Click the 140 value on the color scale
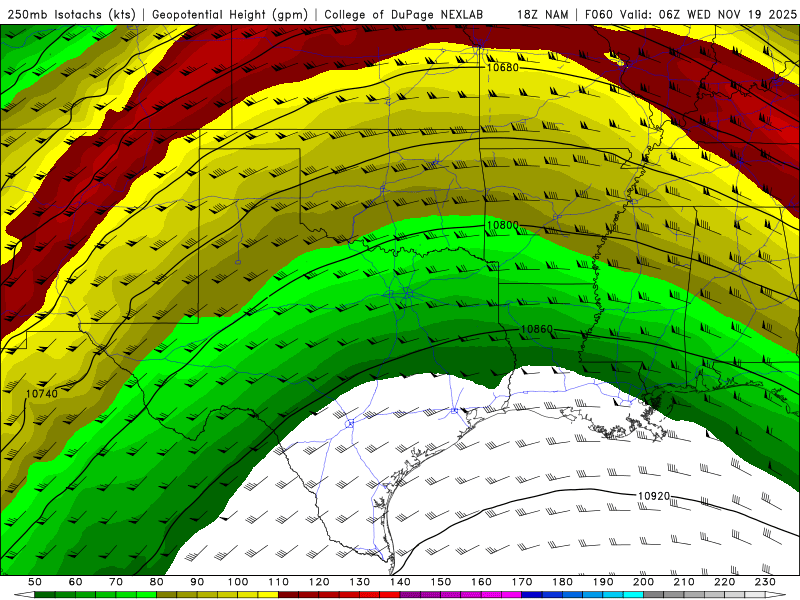Screen dimensions: 800x600 (x=400, y=582)
